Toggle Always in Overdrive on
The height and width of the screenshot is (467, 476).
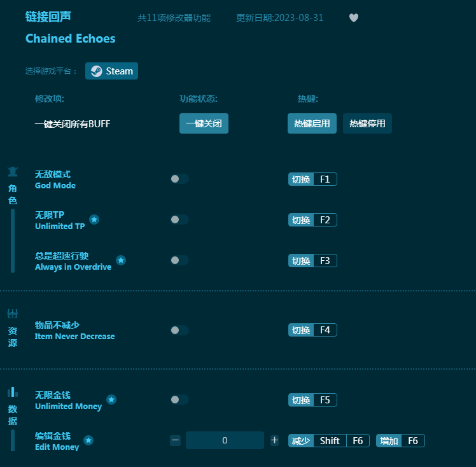179,260
